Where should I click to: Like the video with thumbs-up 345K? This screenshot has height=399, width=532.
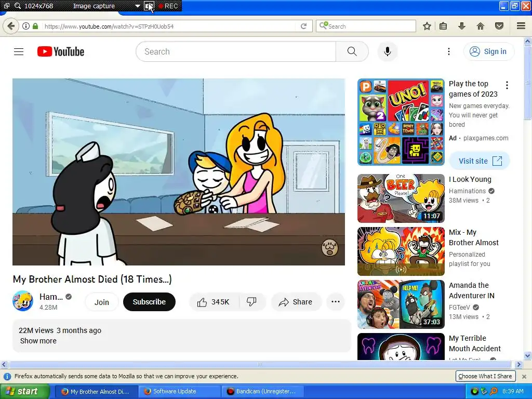point(214,302)
